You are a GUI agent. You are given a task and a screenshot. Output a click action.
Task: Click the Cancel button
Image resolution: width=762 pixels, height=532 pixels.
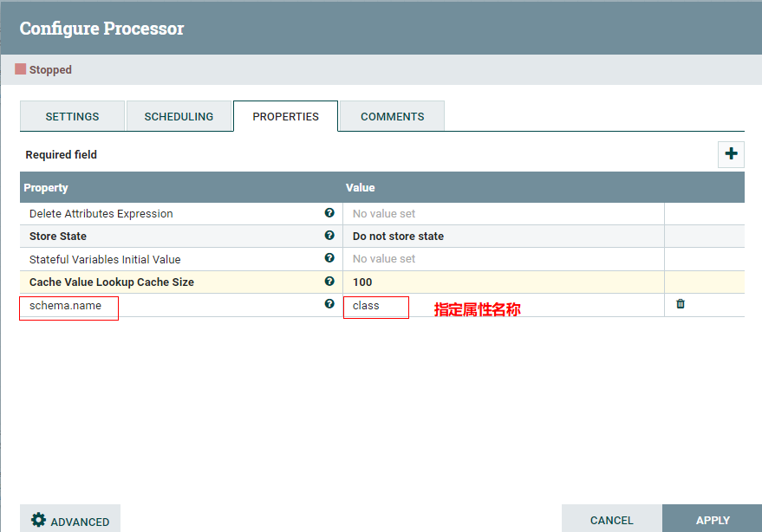pyautogui.click(x=611, y=520)
